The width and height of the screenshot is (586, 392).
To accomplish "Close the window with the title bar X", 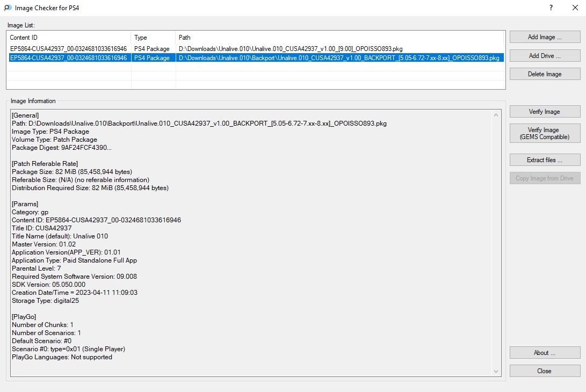I will pos(574,8).
